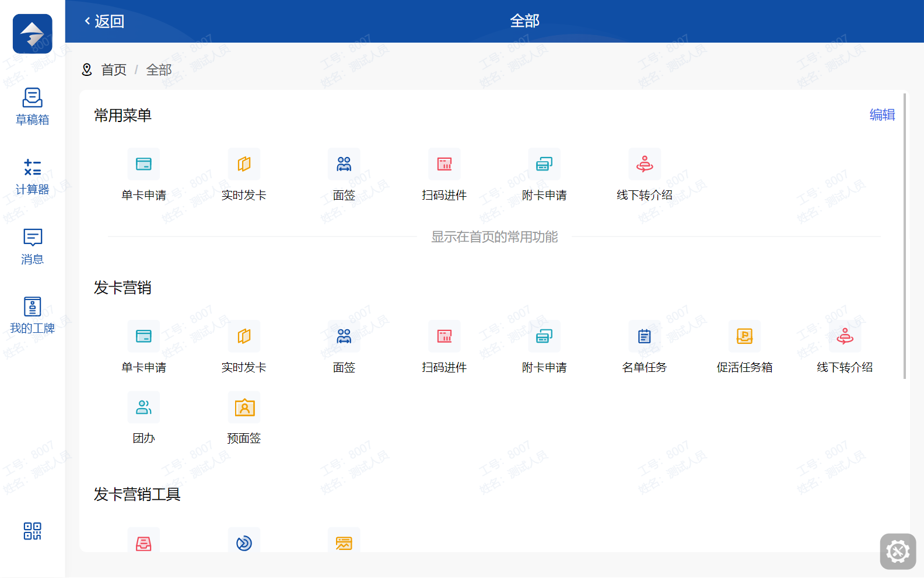Open 我的工牌 badge in sidebar
924x578 pixels.
(32, 315)
